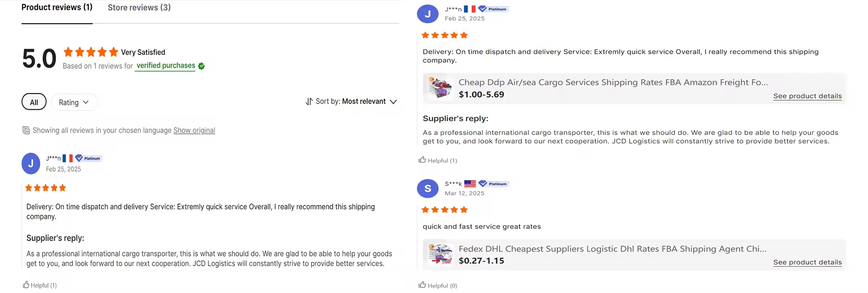The image size is (868, 293).
Task: Click the green verified purchases badge icon
Action: 202,66
